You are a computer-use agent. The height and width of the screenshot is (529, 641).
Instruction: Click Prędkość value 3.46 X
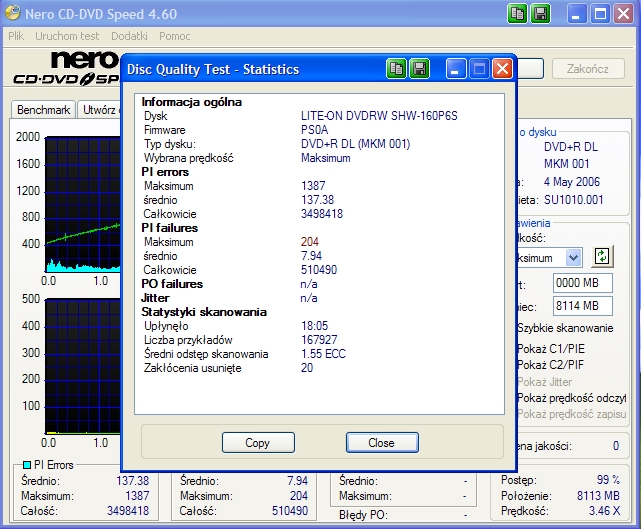[604, 511]
